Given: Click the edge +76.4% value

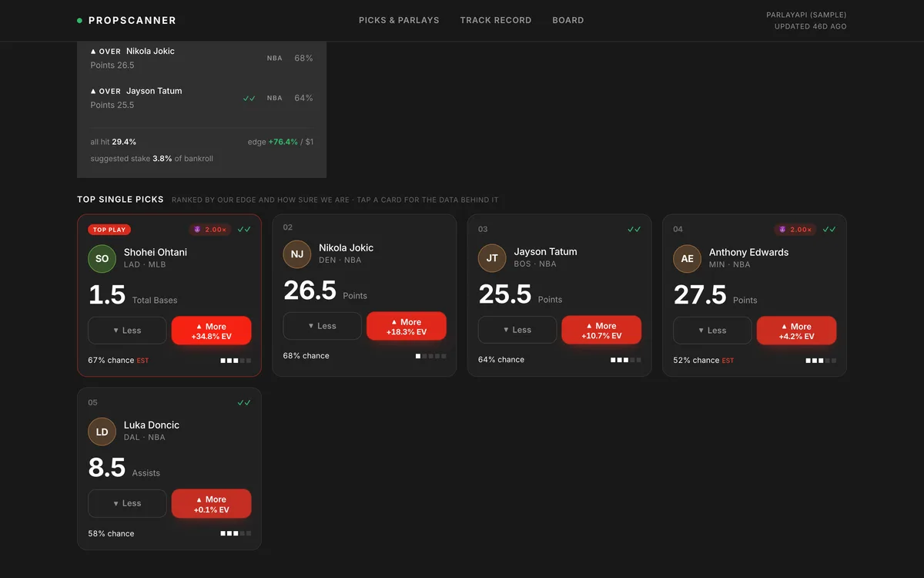Looking at the screenshot, I should click(x=283, y=142).
